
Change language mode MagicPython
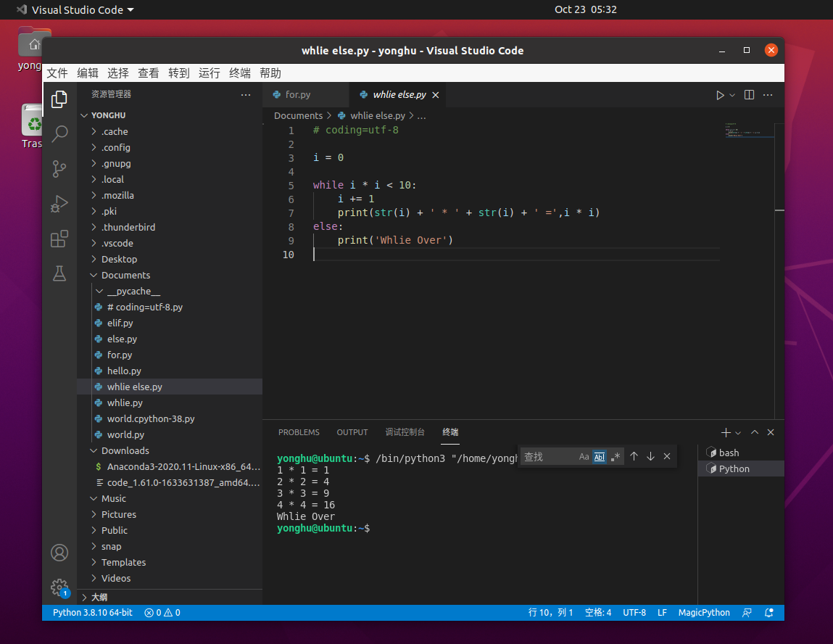[x=704, y=613]
